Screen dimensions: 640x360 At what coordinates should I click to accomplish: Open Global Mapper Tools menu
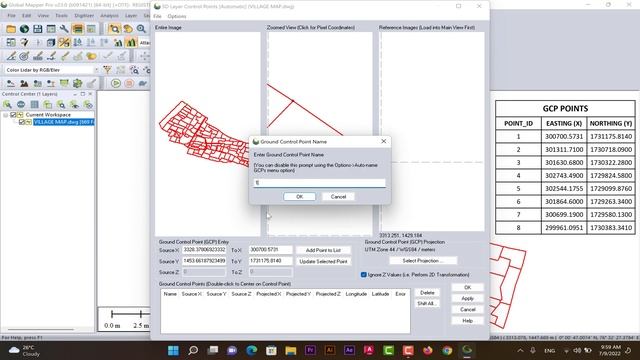[x=61, y=16]
